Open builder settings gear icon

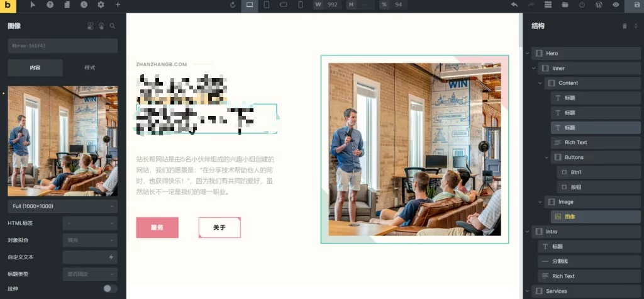(101, 4)
